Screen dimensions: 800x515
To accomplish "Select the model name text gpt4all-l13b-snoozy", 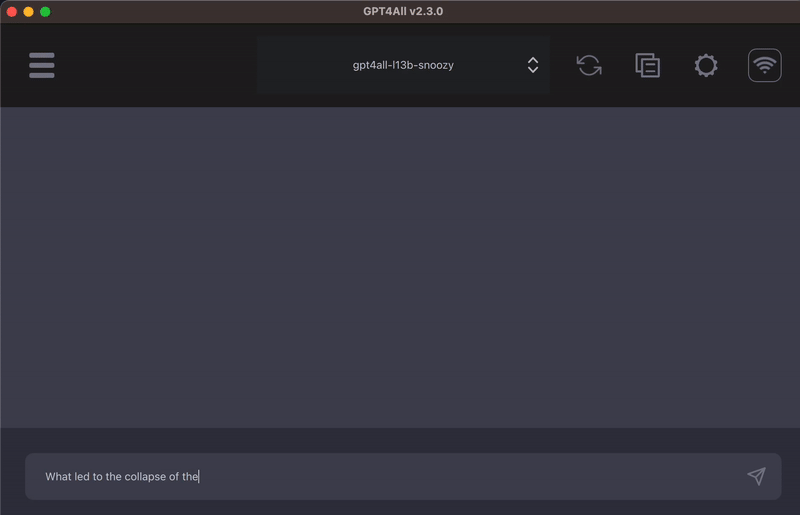I will 403,65.
